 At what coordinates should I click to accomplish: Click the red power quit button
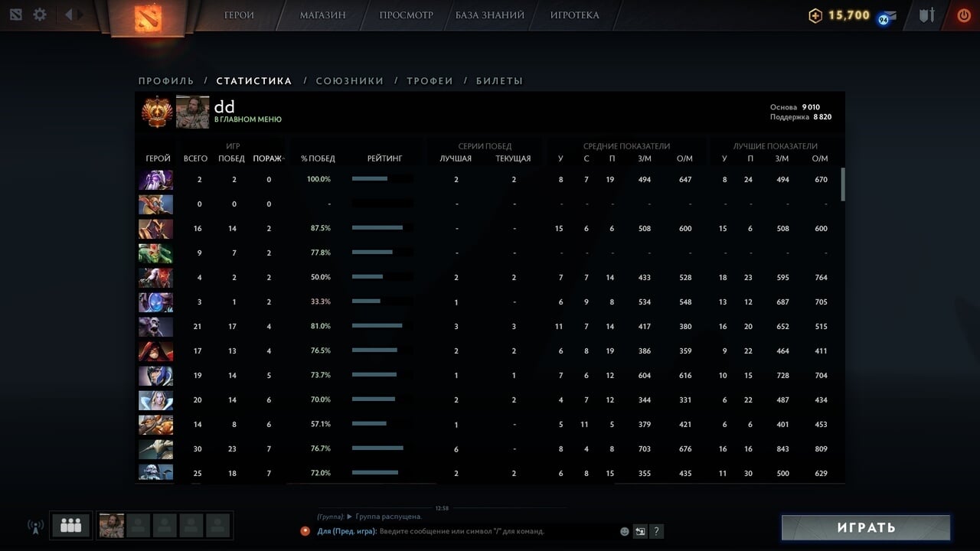point(963,15)
